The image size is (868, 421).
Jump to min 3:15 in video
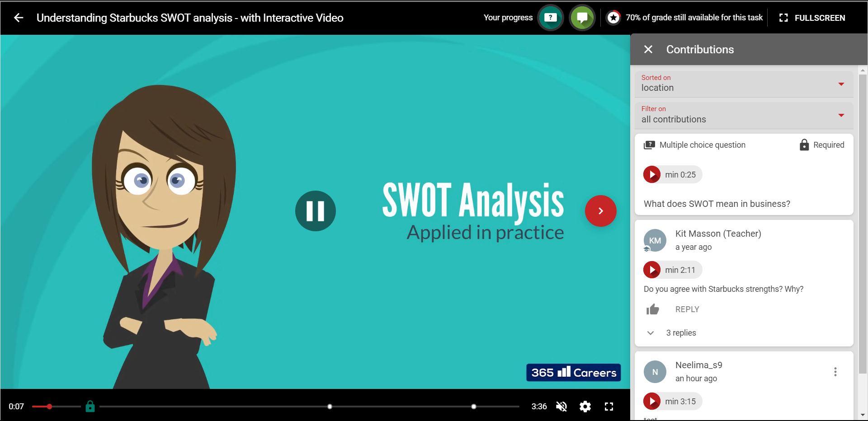[x=673, y=401]
